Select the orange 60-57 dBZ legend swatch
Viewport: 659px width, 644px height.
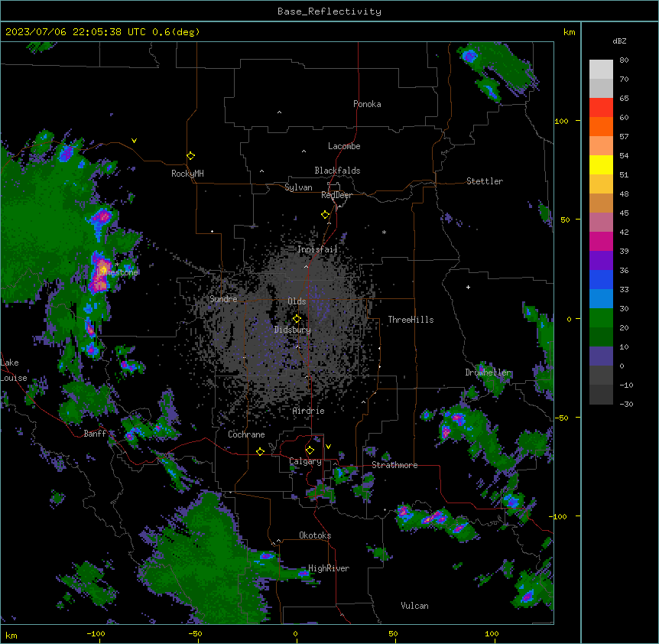pyautogui.click(x=601, y=126)
